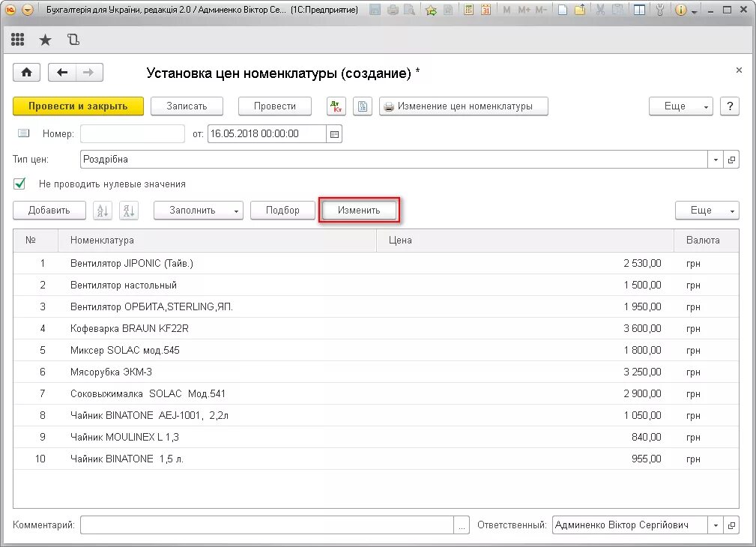Open the orange main menu arrow in title bar
Image resolution: width=756 pixels, height=547 pixels.
click(x=28, y=10)
